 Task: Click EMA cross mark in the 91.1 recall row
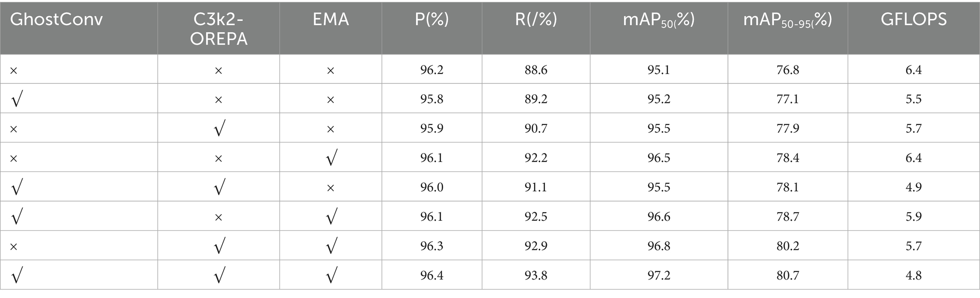331,188
